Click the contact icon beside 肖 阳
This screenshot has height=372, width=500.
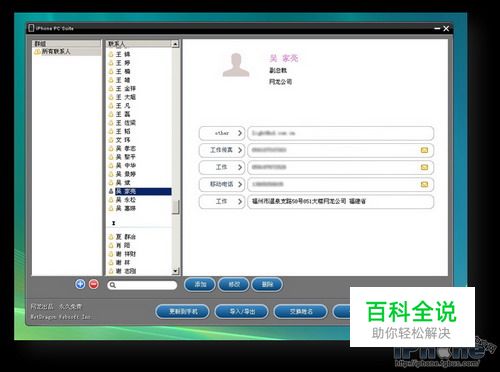coord(111,245)
